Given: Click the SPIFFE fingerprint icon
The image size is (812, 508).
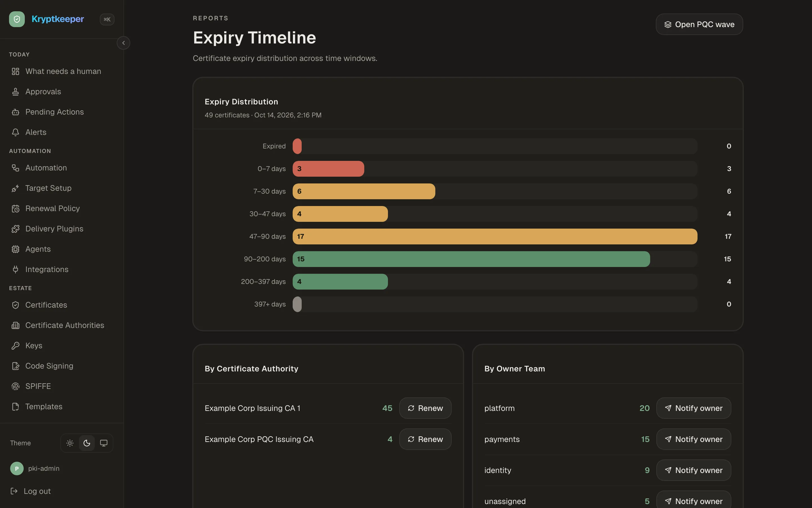Looking at the screenshot, I should [16, 386].
